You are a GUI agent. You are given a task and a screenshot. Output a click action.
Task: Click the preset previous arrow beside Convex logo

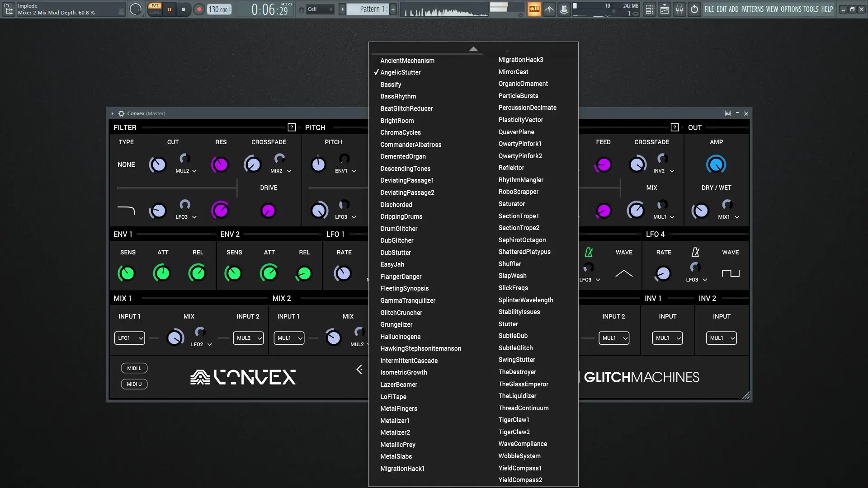(359, 370)
